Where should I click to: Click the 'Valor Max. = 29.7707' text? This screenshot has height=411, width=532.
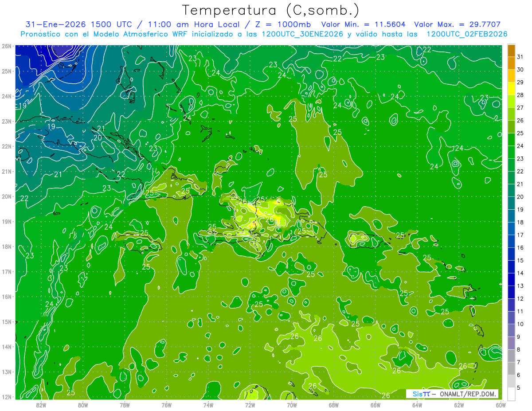tap(457, 24)
